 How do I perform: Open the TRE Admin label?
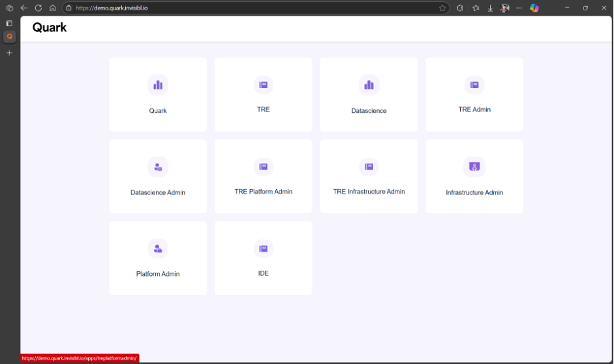[474, 110]
